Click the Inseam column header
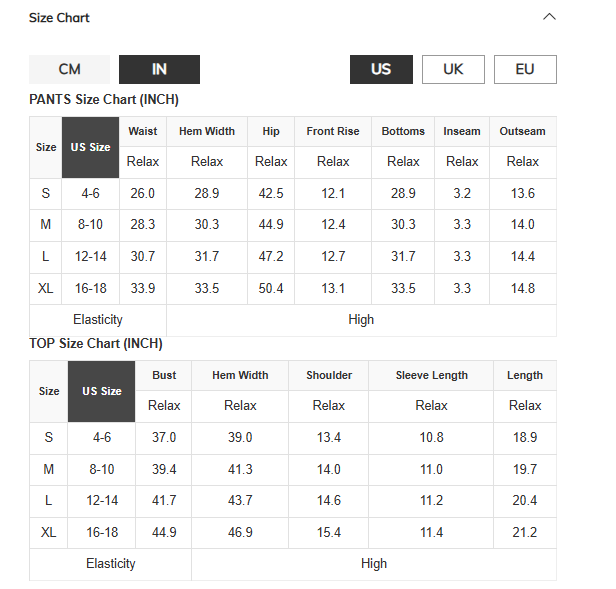The image size is (616, 589). coord(462,131)
